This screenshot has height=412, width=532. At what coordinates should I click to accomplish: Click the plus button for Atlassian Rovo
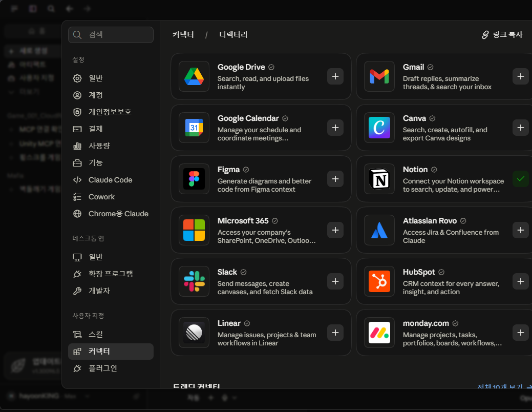pos(520,230)
